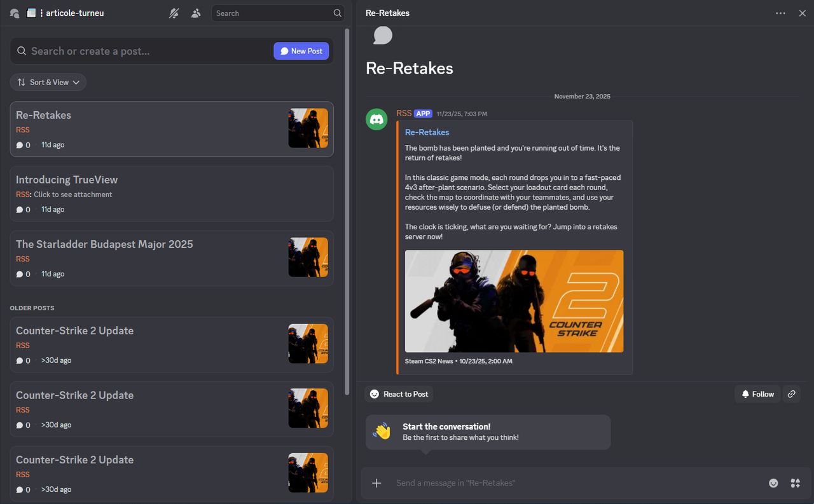Open search with the magnifying glass icon
This screenshot has width=814, height=504.
click(x=336, y=13)
